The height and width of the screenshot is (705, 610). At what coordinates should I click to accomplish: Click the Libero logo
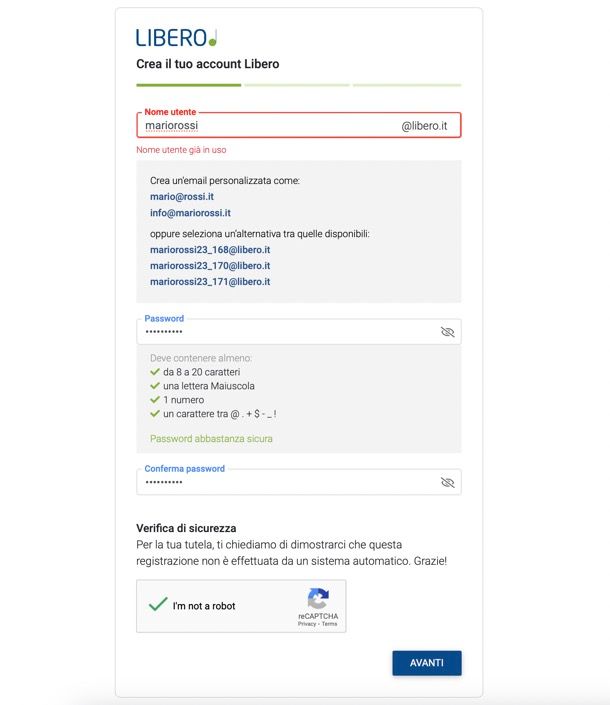pos(177,38)
